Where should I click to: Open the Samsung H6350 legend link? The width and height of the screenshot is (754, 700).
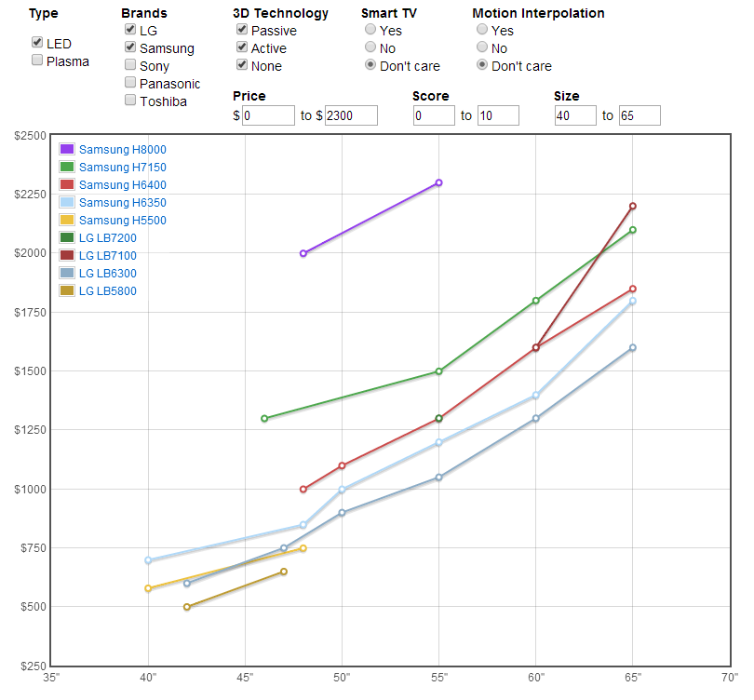click(x=122, y=202)
